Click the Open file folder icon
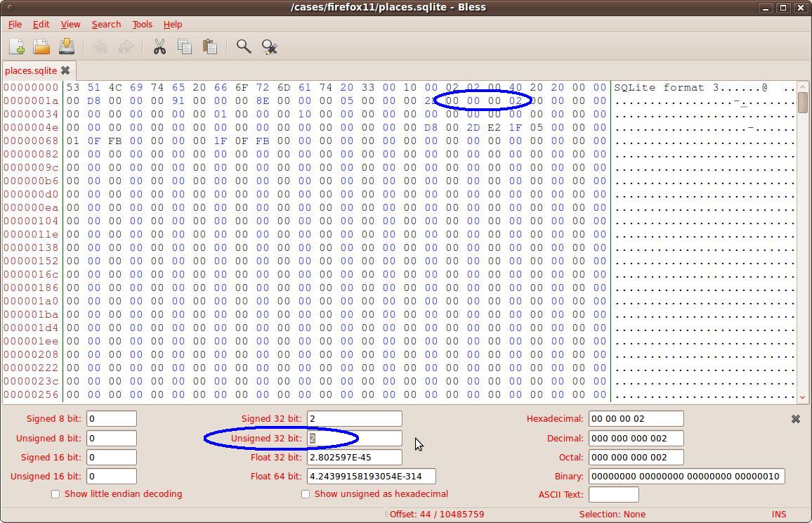This screenshot has width=812, height=523. (x=41, y=46)
